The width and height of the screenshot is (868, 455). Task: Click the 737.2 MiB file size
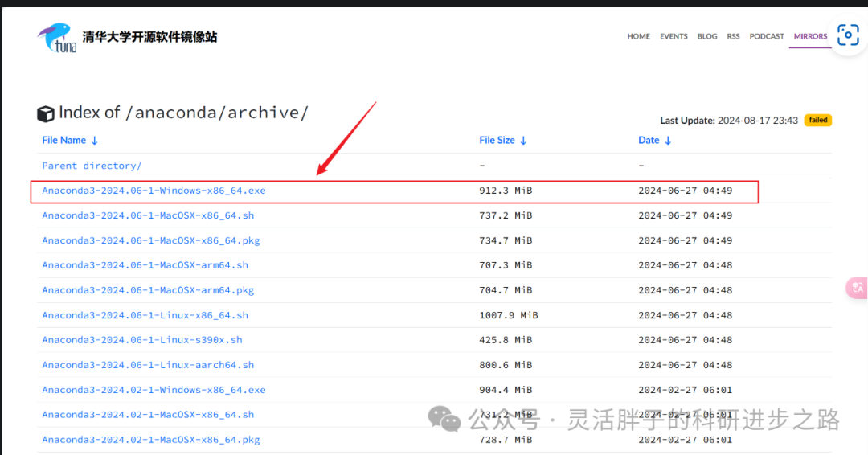(x=506, y=215)
